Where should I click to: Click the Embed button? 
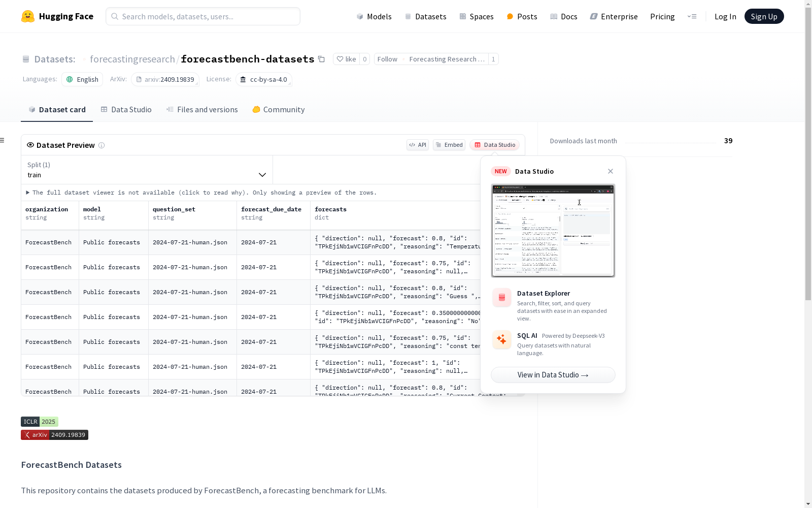449,145
